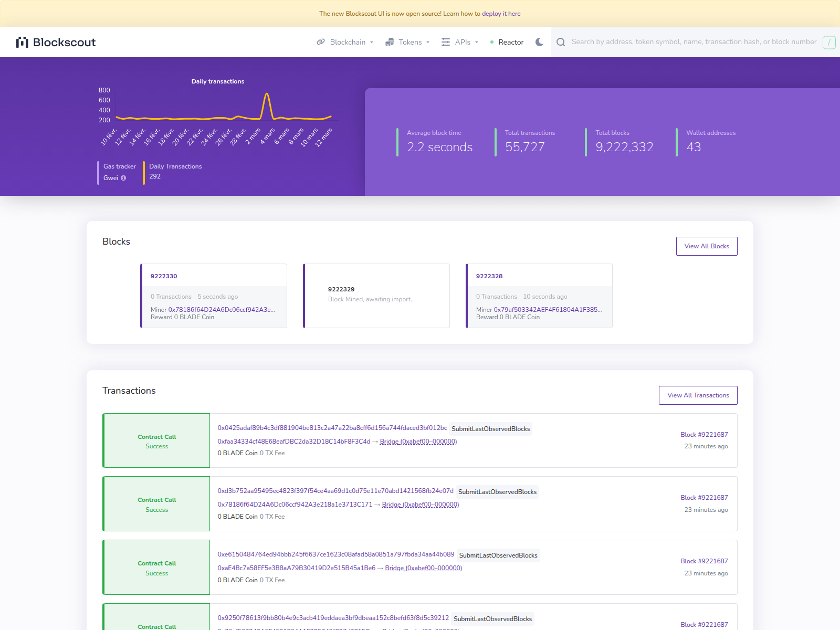Screen dimensions: 840x630
Task: Click the View All Transactions button
Action: click(698, 395)
